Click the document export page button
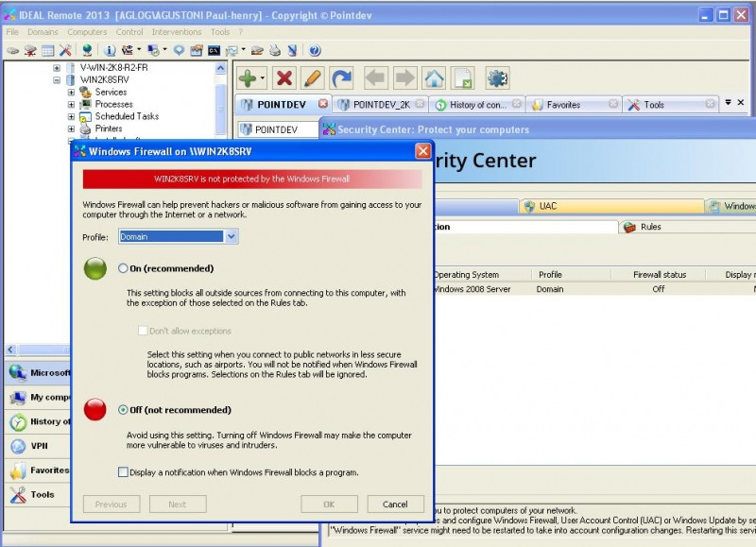 pos(463,78)
